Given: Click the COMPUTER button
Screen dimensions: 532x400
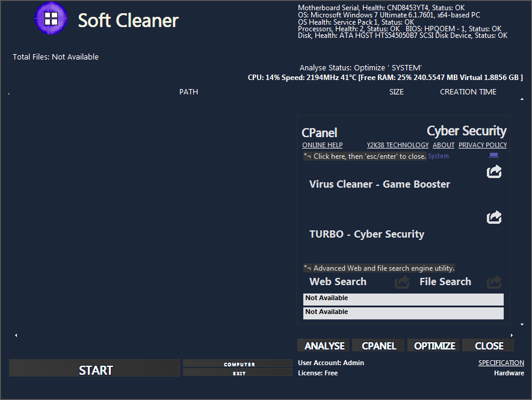Looking at the screenshot, I should point(238,363).
